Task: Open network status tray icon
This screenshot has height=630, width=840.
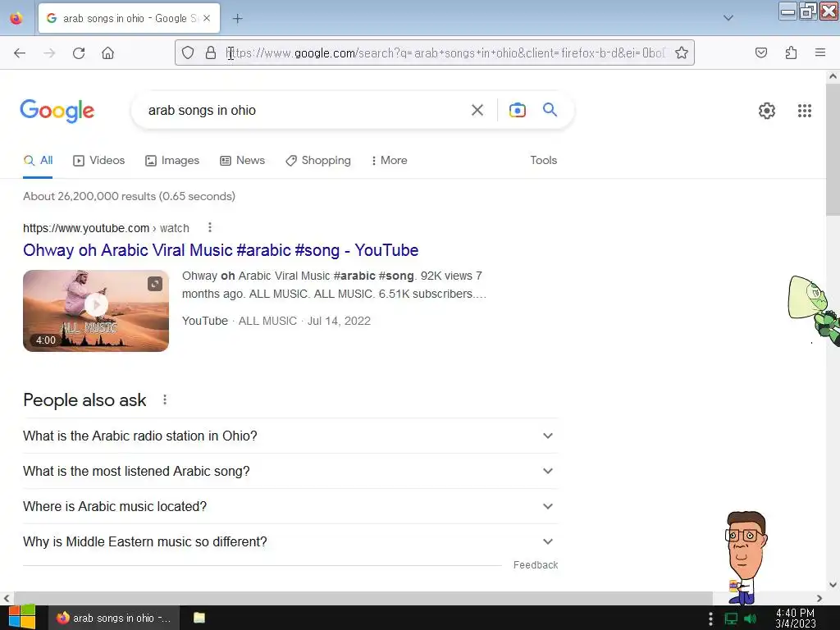Action: [x=731, y=619]
